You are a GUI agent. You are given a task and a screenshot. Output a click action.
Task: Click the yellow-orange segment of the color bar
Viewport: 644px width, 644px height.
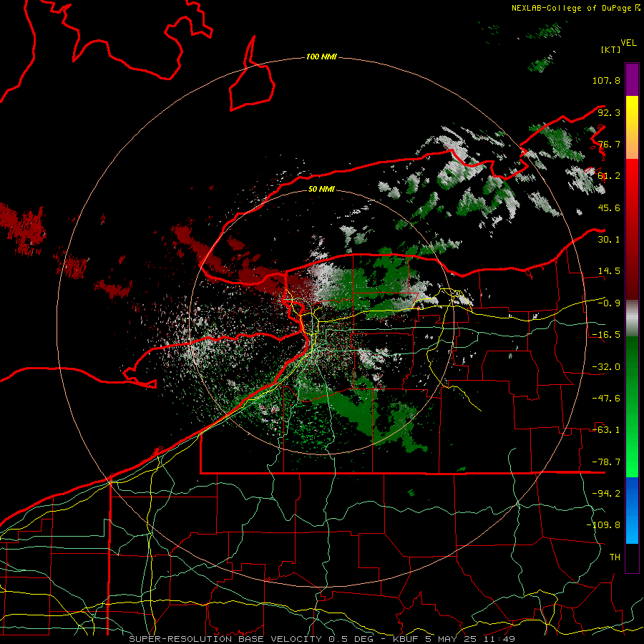coord(632,127)
